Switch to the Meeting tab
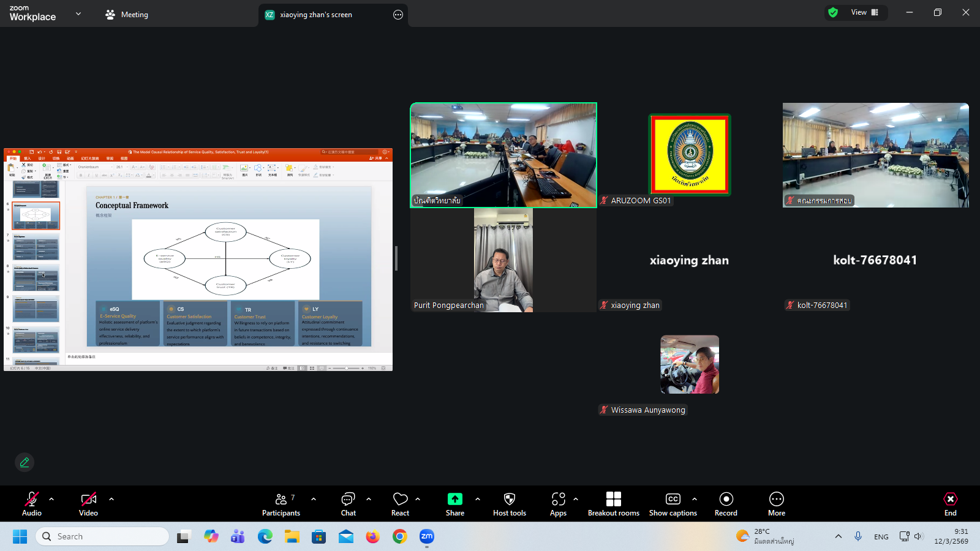This screenshot has width=980, height=551. click(x=127, y=15)
